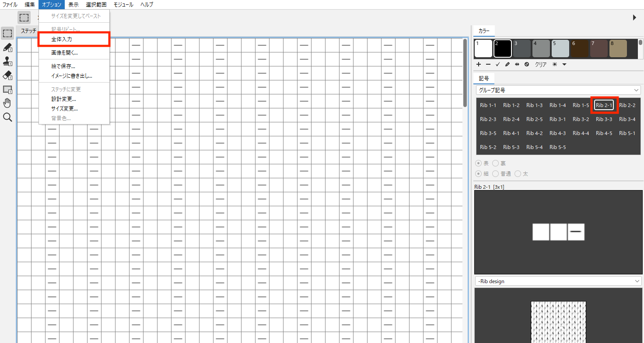The image size is (644, 343).
Task: Select light gray color swatch 5
Action: [560, 49]
